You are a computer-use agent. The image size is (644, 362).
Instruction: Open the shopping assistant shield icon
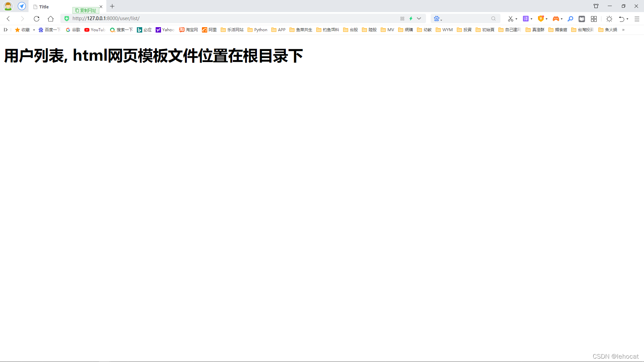(541, 18)
